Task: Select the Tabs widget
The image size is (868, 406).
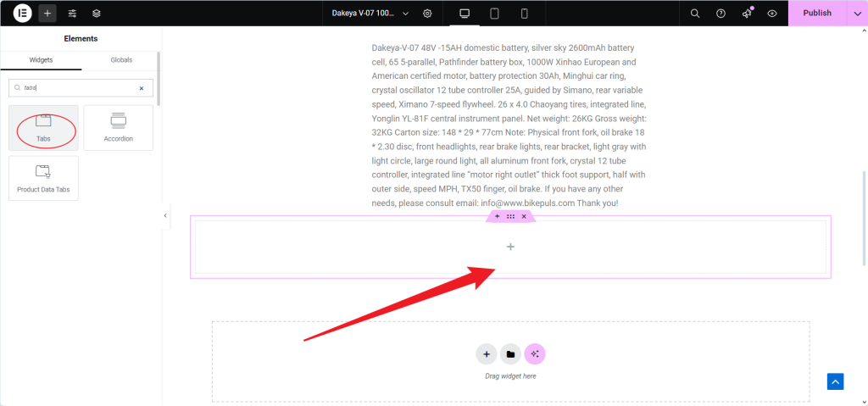Action: pos(44,127)
